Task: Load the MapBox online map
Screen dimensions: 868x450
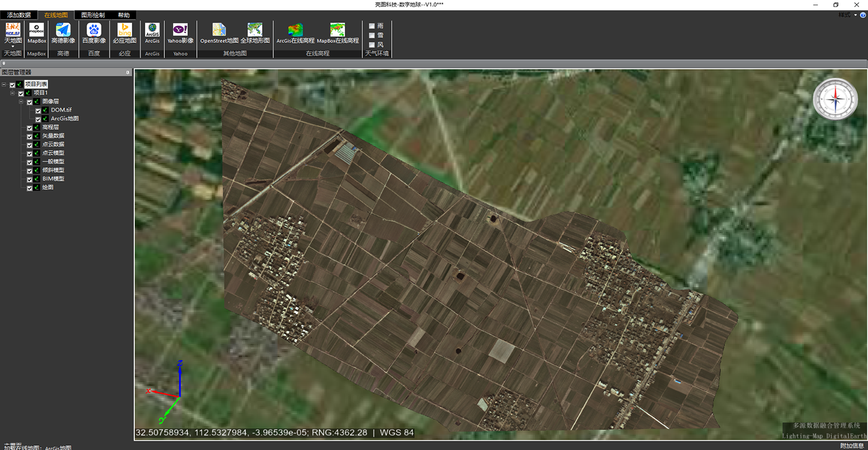Action: pyautogui.click(x=36, y=33)
